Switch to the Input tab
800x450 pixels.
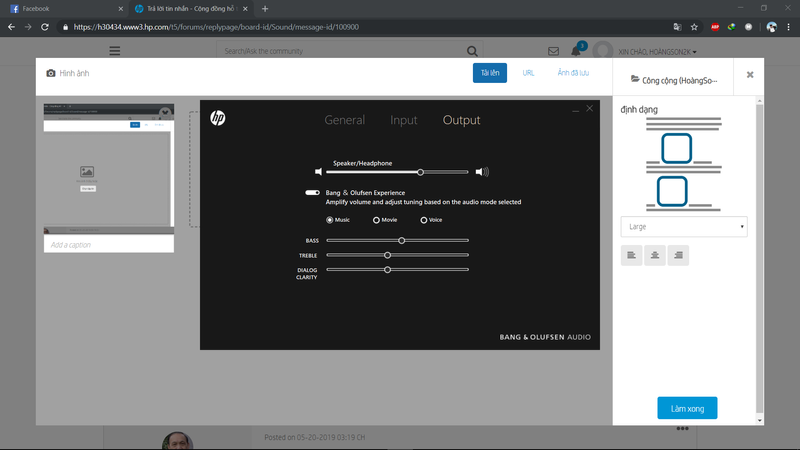pos(404,120)
